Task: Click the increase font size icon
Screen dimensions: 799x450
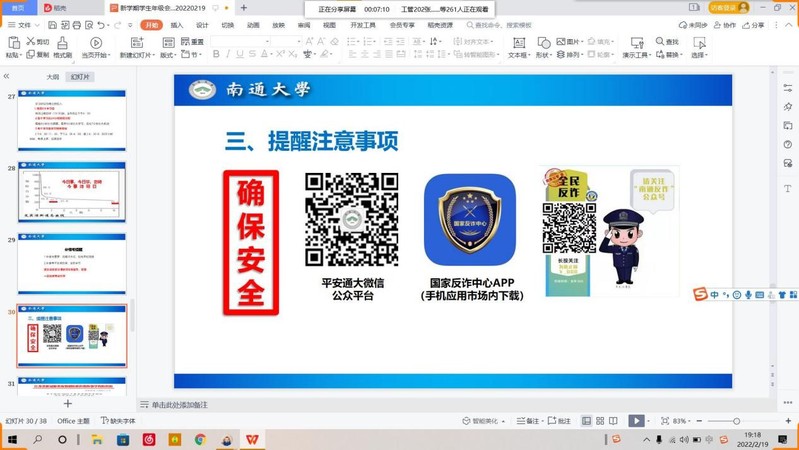Action: tap(309, 41)
